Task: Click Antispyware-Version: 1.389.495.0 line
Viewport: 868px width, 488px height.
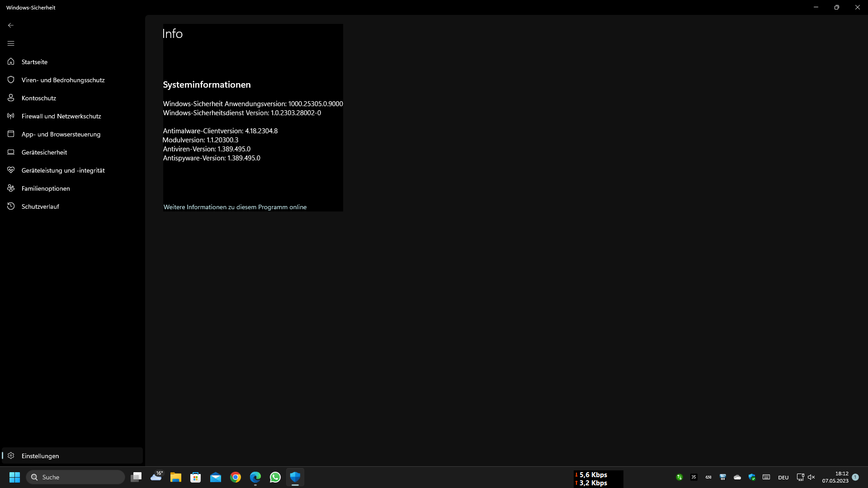Action: coord(212,158)
